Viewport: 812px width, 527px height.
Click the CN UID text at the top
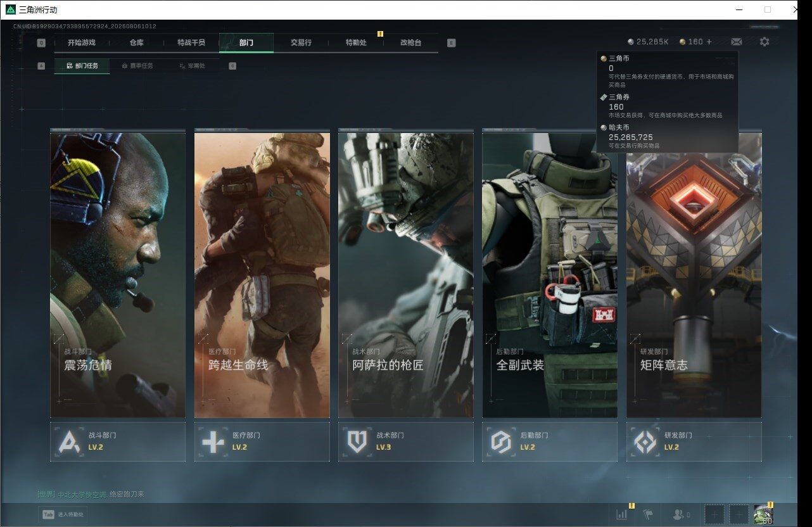pyautogui.click(x=85, y=27)
